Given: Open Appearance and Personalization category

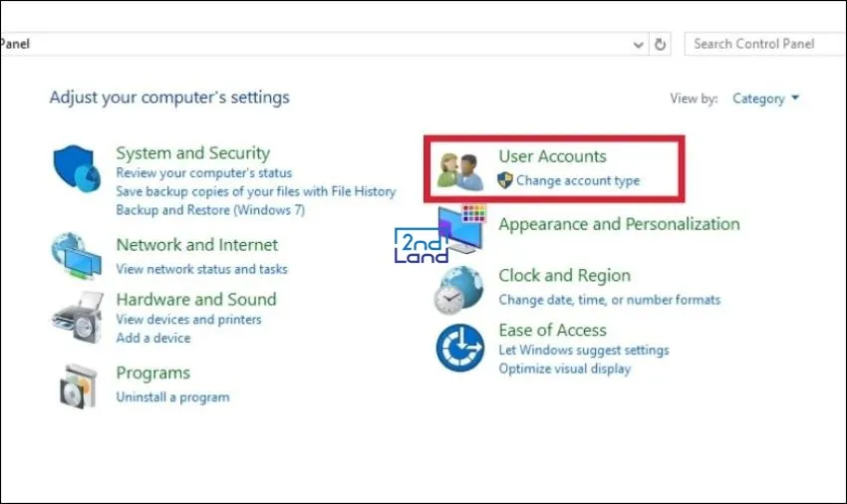Looking at the screenshot, I should coord(619,224).
